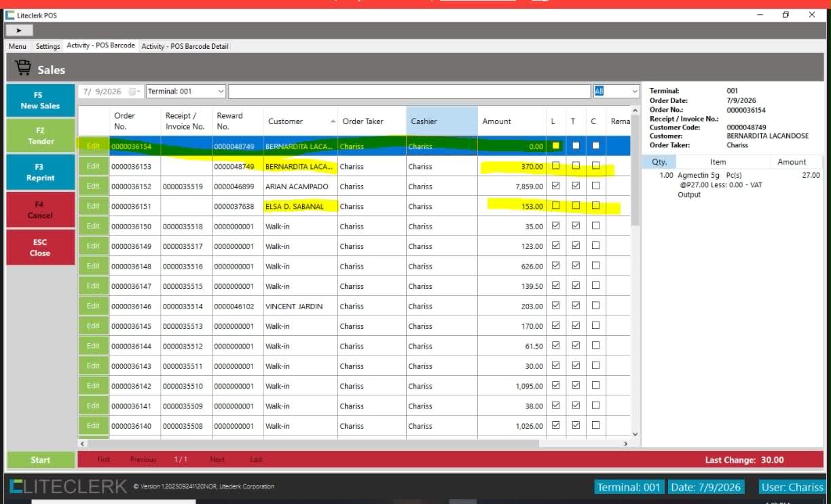
Task: Toggle C checkbox for order 0000036153
Action: coord(595,166)
